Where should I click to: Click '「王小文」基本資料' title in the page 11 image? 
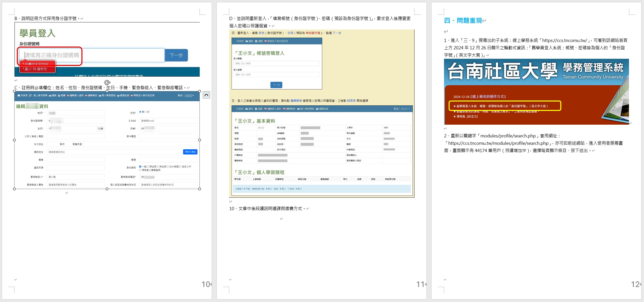coord(254,121)
